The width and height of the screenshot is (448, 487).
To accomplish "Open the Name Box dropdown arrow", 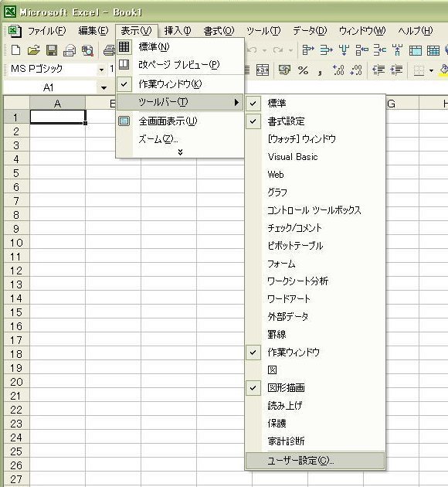I will (x=104, y=88).
